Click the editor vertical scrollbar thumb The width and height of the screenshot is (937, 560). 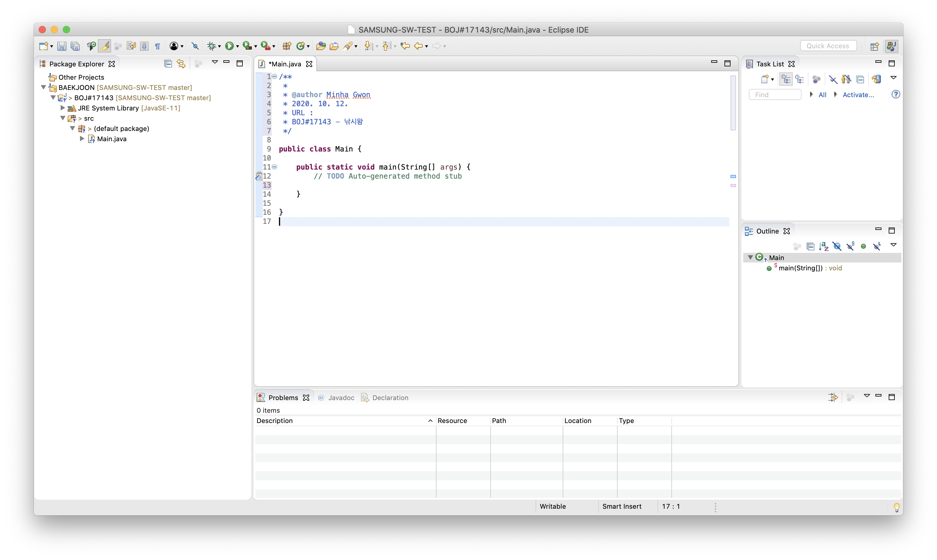[x=733, y=103]
